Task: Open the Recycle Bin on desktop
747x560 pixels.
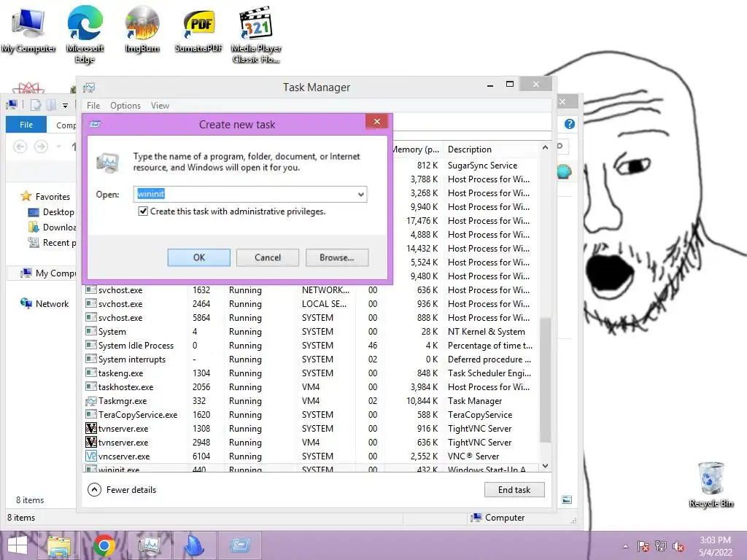Action: click(x=711, y=484)
